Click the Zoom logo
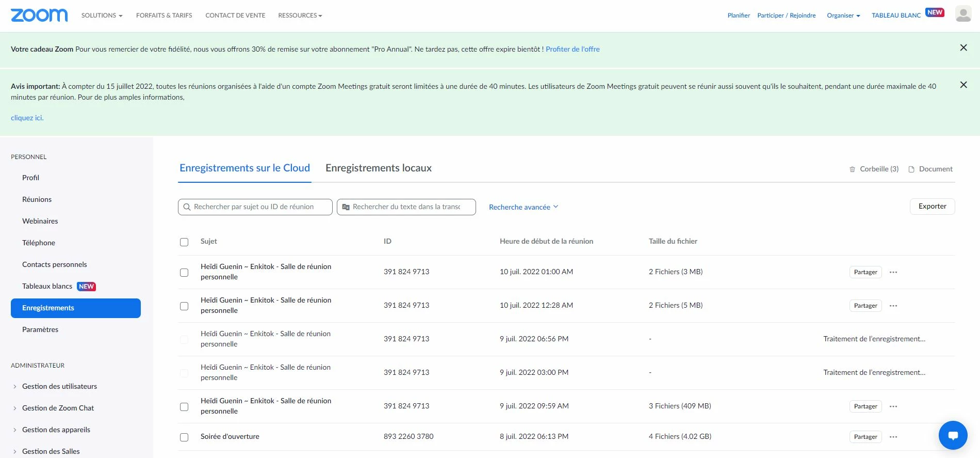Screen dimensions: 980x458 click(39, 15)
